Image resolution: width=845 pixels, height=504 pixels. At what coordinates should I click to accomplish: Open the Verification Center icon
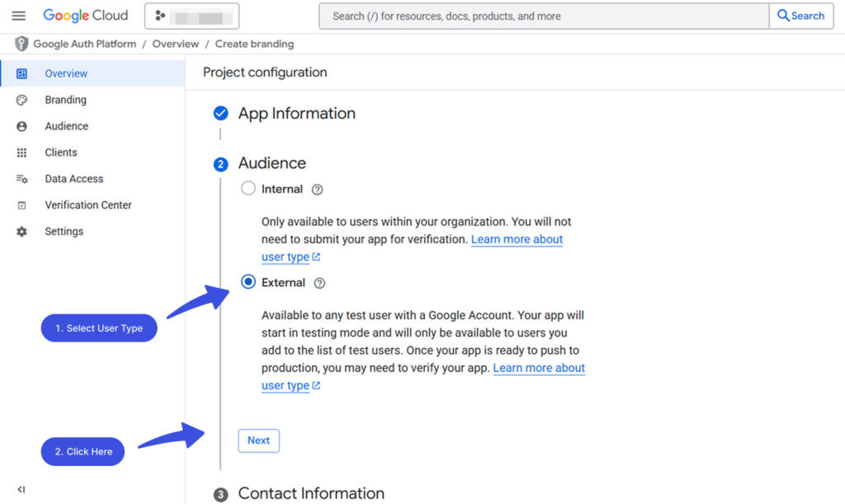21,205
